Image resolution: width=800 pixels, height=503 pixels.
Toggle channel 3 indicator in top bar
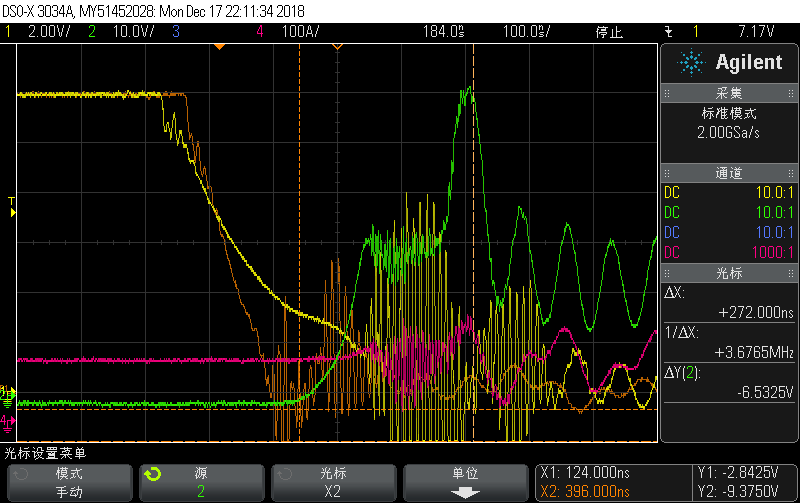[x=176, y=32]
